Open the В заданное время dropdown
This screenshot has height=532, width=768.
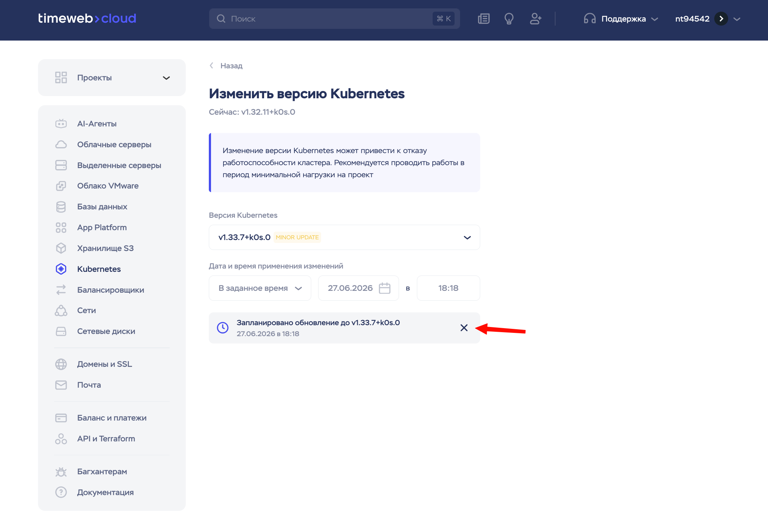click(260, 288)
